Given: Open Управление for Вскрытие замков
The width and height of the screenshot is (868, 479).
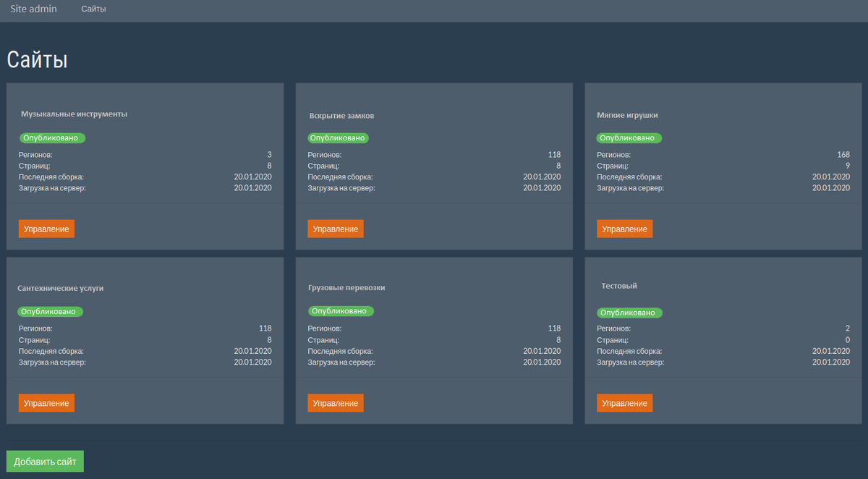Looking at the screenshot, I should point(336,229).
